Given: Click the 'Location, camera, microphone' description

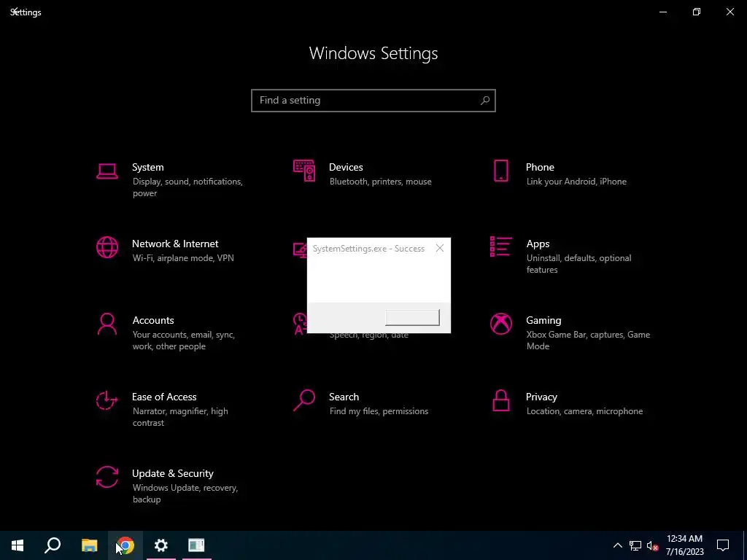Looking at the screenshot, I should (584, 411).
